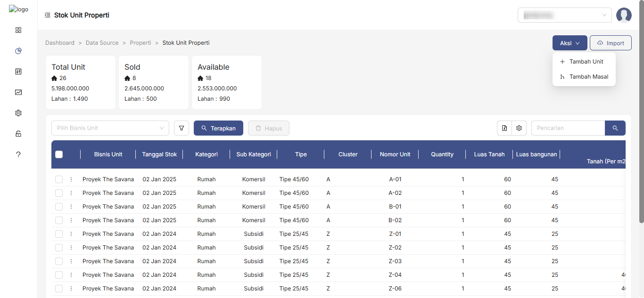Click the funnel filter icon
The height and width of the screenshot is (298, 644).
pyautogui.click(x=182, y=128)
